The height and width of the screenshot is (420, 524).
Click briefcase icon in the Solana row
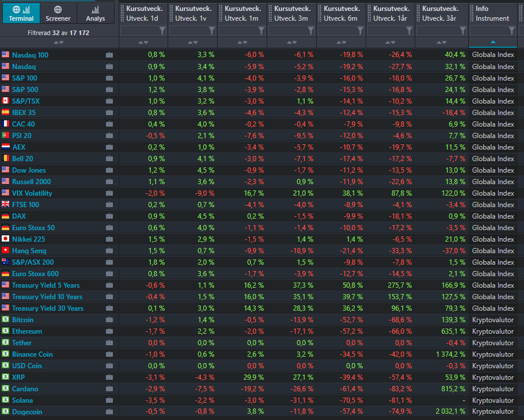point(109,400)
